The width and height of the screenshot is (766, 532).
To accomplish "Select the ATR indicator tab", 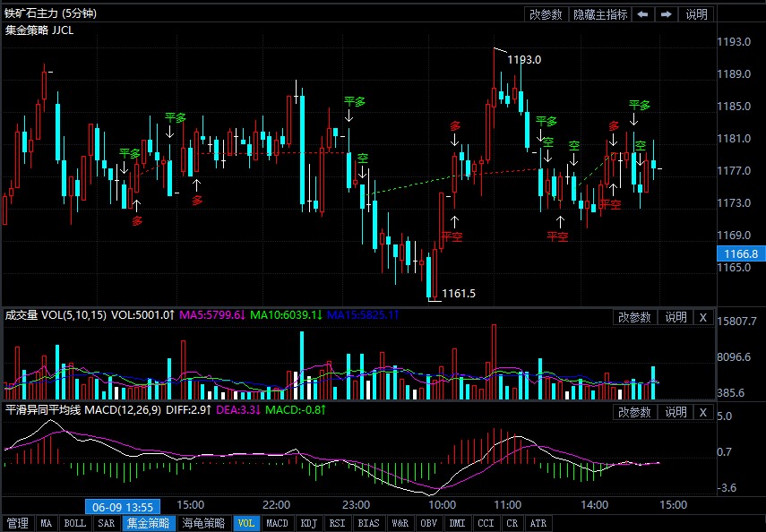I will [x=538, y=523].
